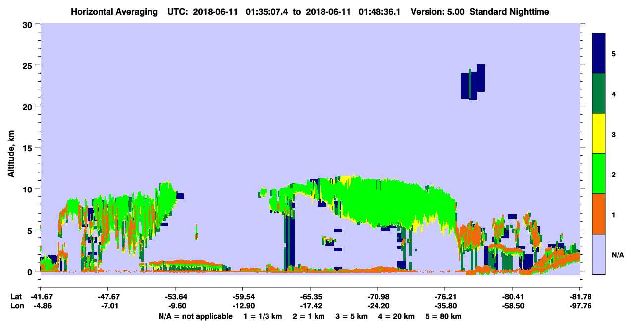Click the latitude value -47.67
This screenshot has height=330, width=644.
click(x=108, y=297)
